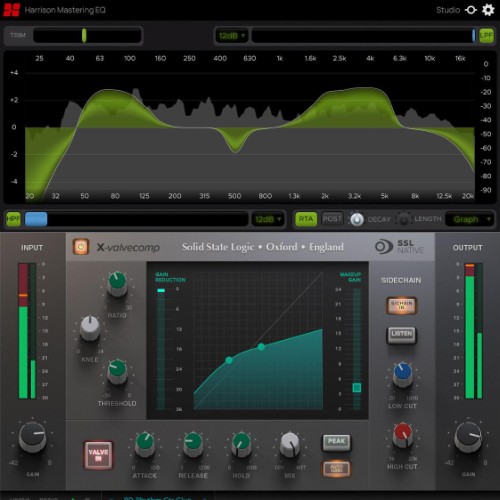Image resolution: width=500 pixels, height=500 pixels.
Task: Click the green TRIM slider handle
Action: click(84, 35)
